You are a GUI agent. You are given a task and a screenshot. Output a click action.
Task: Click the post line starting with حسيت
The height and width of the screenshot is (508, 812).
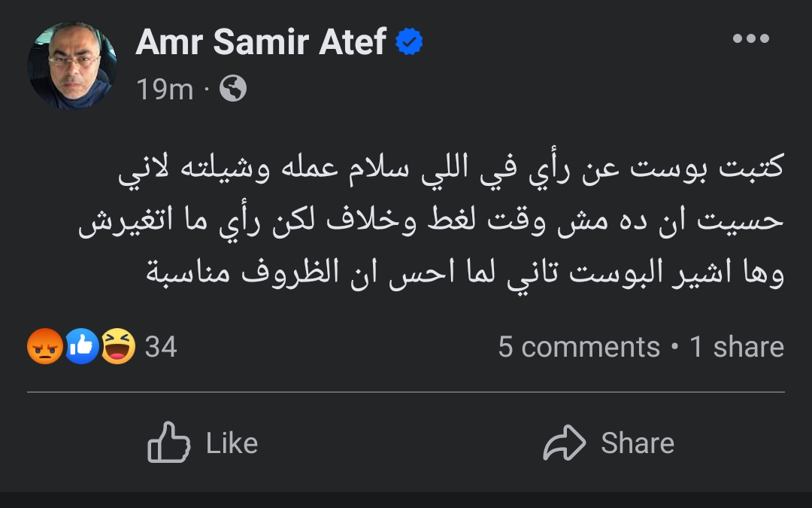click(x=431, y=222)
